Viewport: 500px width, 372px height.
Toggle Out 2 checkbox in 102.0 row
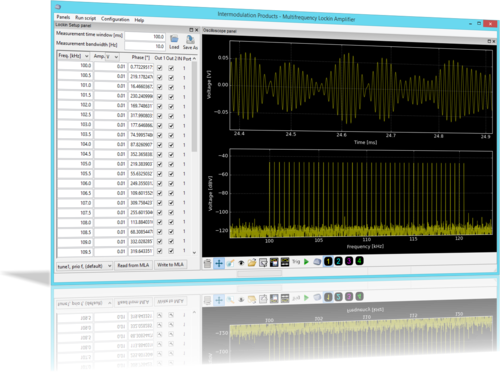(171, 107)
